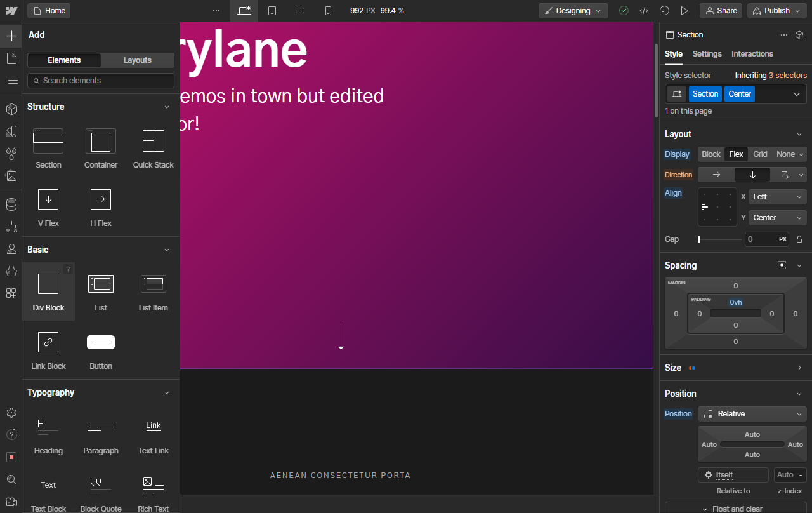The image size is (812, 513).
Task: Select the Elements tab
Action: (64, 60)
